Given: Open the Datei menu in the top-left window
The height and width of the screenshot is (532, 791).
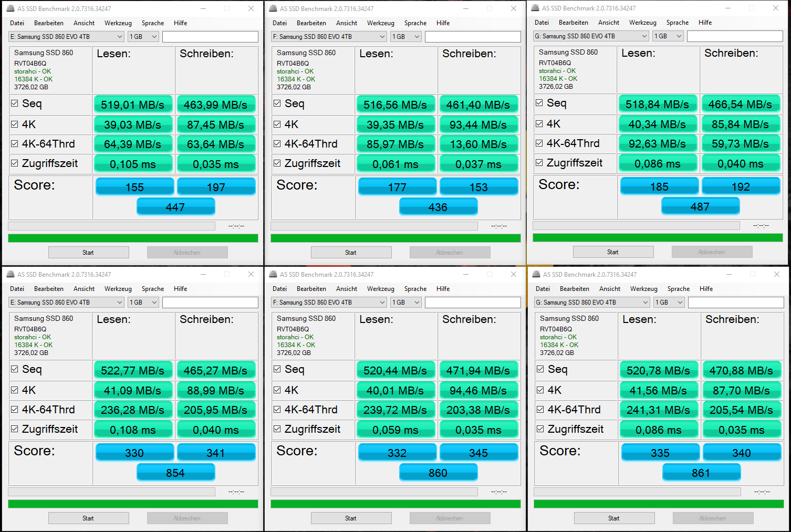Looking at the screenshot, I should tap(17, 23).
